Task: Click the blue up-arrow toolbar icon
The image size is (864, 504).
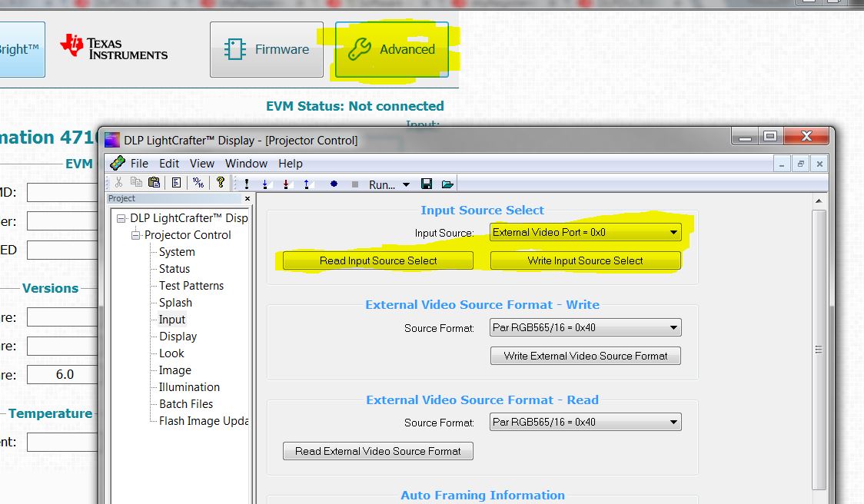Action: click(x=307, y=184)
